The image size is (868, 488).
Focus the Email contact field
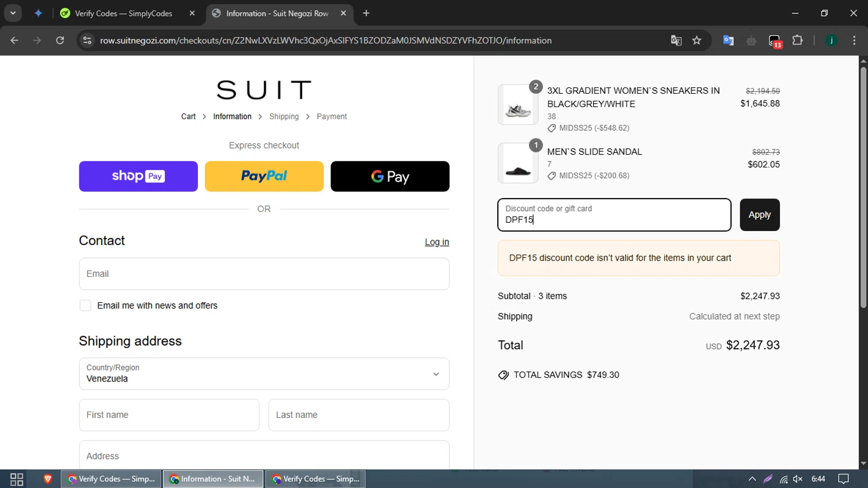(264, 274)
